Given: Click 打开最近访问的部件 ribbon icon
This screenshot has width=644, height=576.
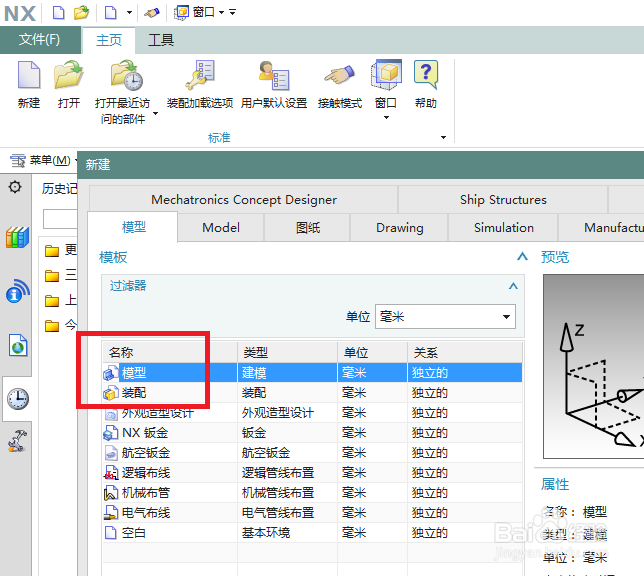Looking at the screenshot, I should tap(126, 76).
